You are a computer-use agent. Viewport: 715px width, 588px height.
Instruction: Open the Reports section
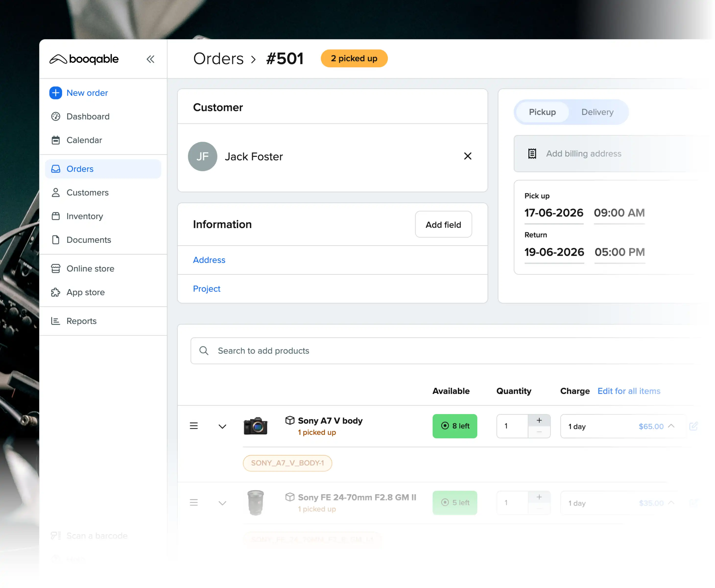tap(82, 321)
